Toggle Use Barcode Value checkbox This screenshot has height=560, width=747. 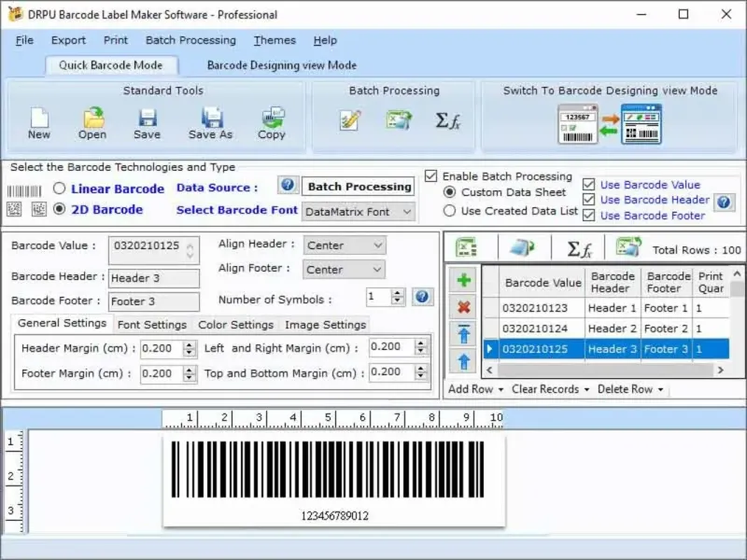pyautogui.click(x=589, y=184)
